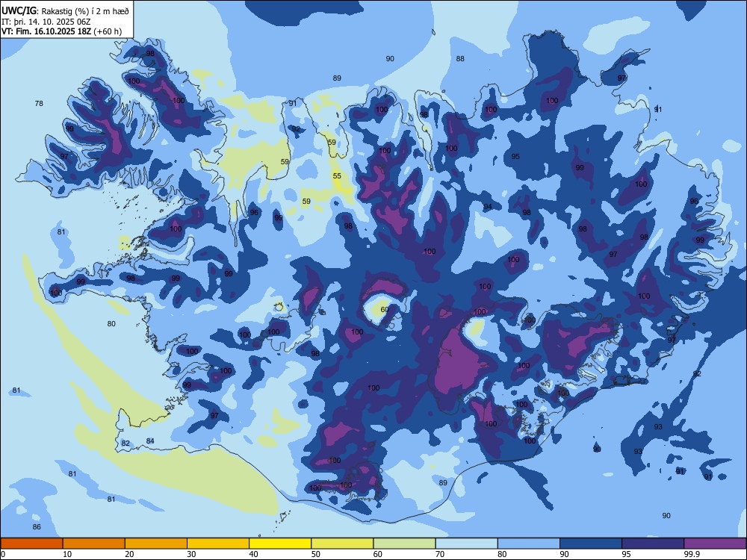The width and height of the screenshot is (747, 560).
Task: Click the legend label "99.9"
Action: 692,554
